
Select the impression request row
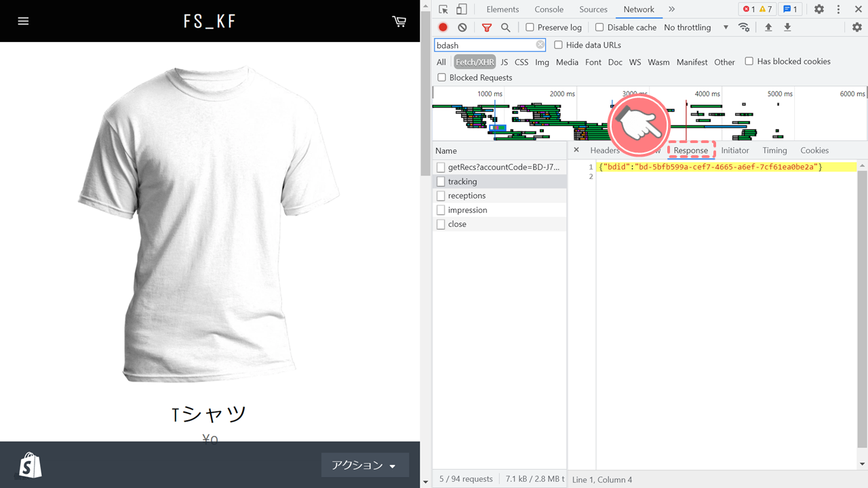click(x=499, y=210)
